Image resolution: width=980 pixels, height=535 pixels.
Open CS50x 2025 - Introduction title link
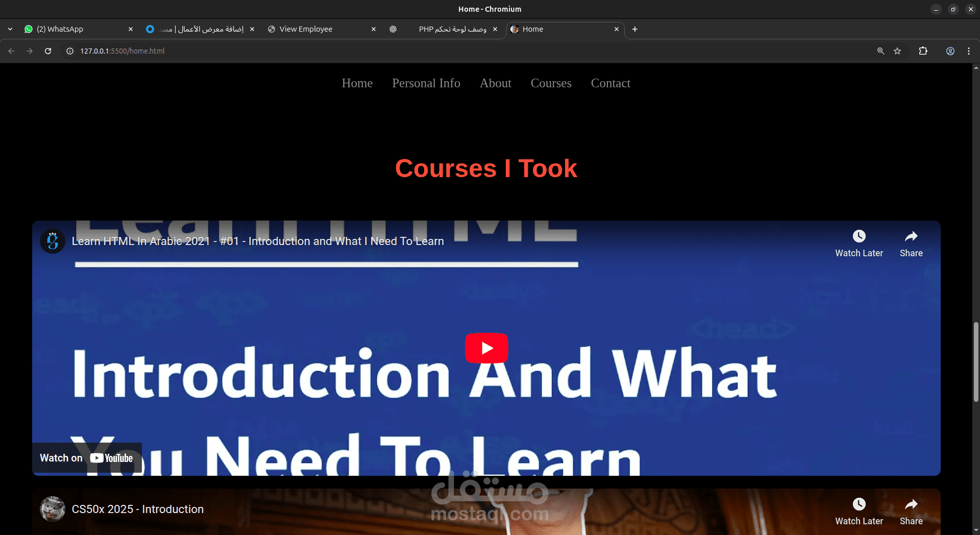point(138,509)
